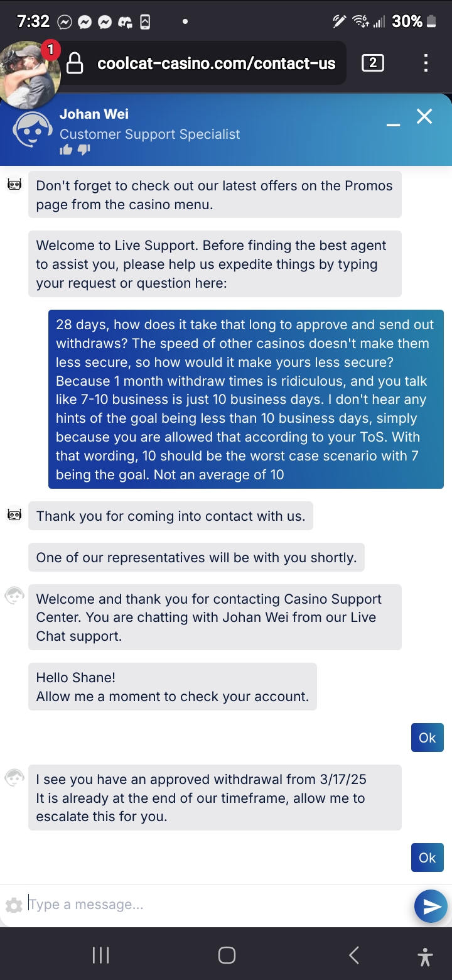Rate the agent with thumbs up
This screenshot has width=452, height=980.
click(x=66, y=150)
